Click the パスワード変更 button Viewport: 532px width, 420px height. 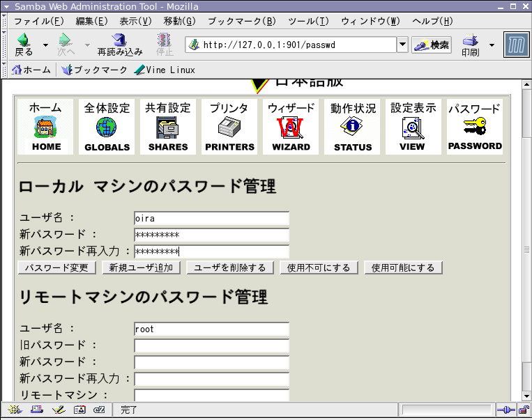[x=56, y=267]
